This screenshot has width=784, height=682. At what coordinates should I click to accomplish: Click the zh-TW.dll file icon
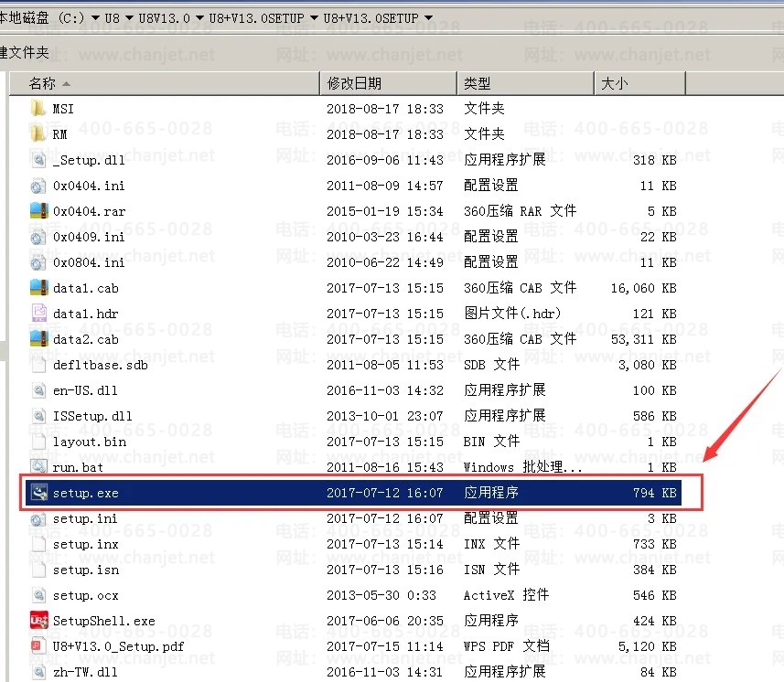(x=38, y=672)
